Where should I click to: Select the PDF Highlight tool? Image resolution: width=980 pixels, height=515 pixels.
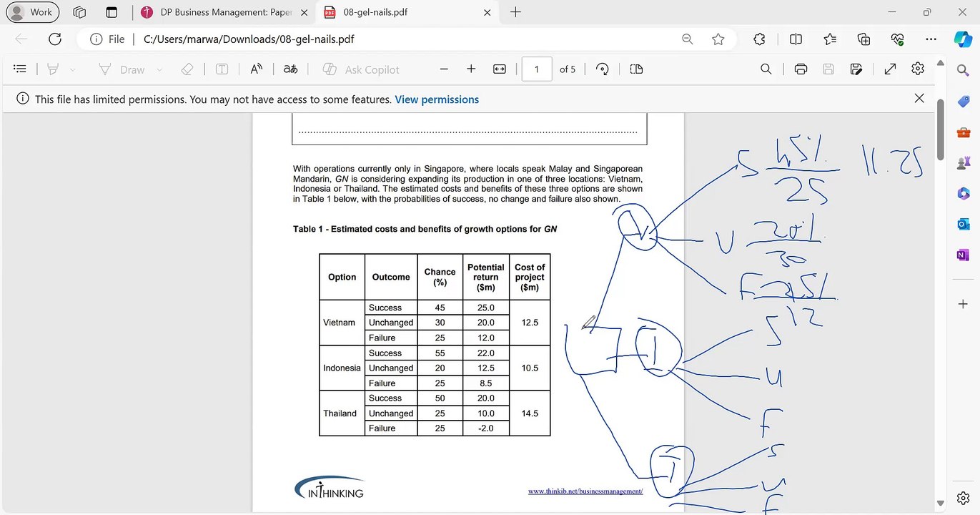[x=53, y=69]
